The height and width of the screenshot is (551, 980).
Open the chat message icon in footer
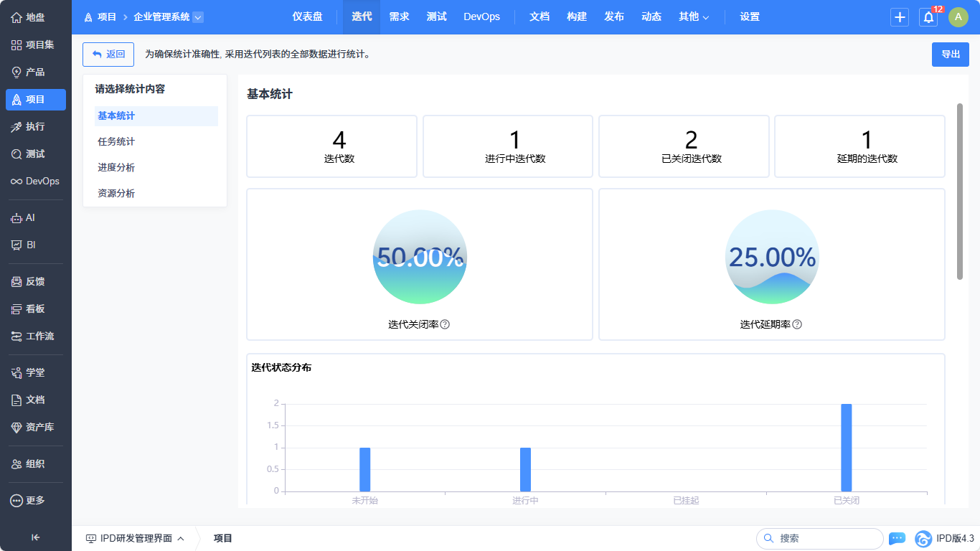tap(897, 538)
